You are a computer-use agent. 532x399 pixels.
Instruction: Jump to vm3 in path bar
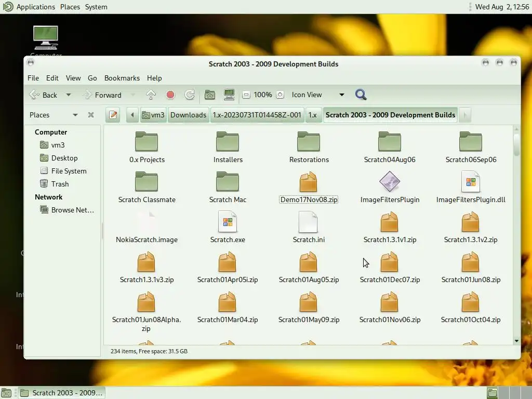[153, 115]
